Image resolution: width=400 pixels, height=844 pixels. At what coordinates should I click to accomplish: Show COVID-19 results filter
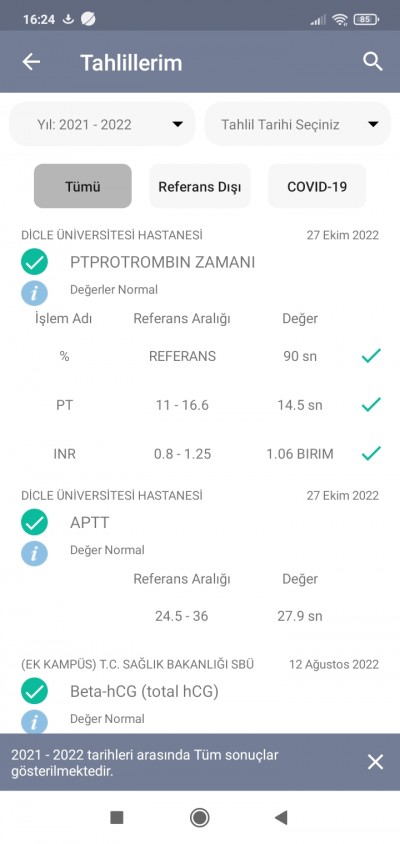point(317,186)
